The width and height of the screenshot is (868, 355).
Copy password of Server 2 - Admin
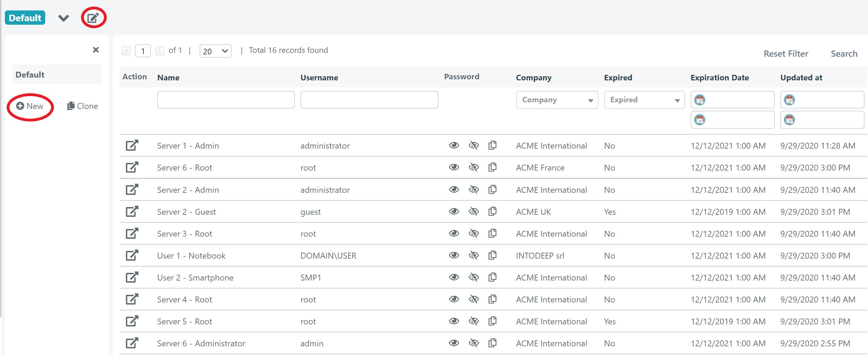tap(492, 189)
